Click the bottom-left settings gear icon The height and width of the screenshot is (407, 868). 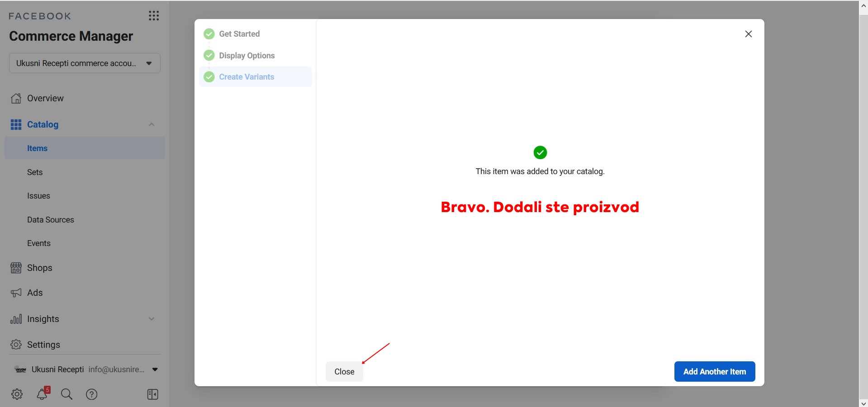click(17, 394)
